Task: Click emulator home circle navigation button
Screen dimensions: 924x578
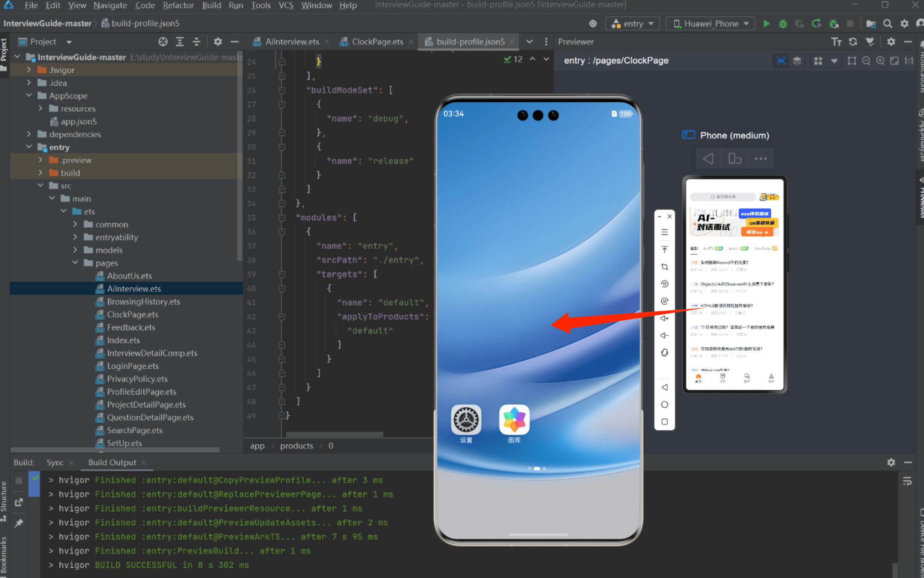Action: pos(664,404)
